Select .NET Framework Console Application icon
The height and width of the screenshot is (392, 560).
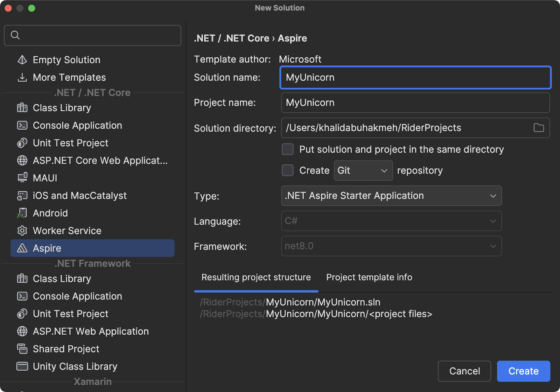22,296
